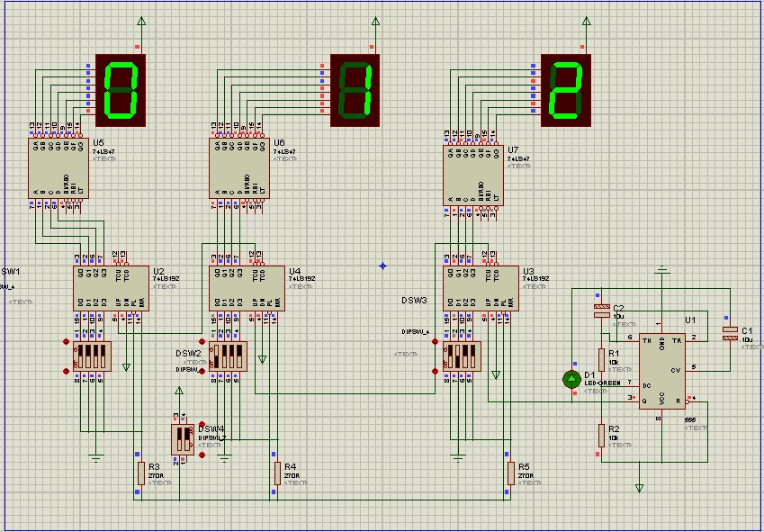Click the LED-GREEN value text
The height and width of the screenshot is (532, 764).
(x=602, y=383)
